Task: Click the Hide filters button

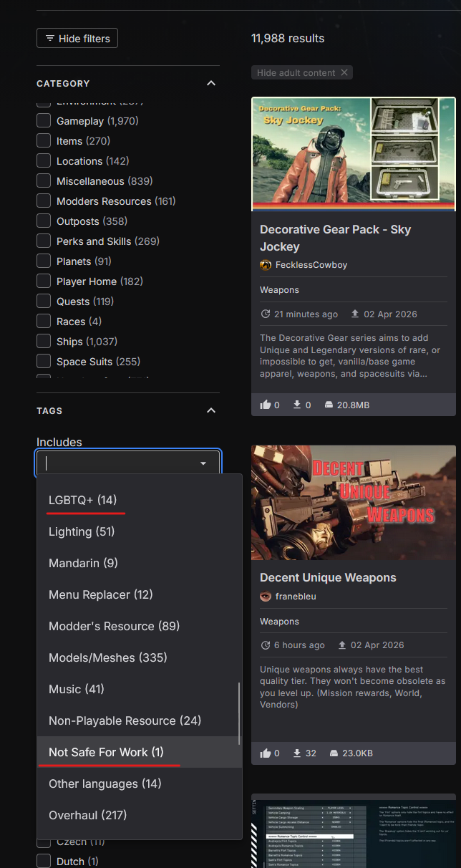Action: [77, 38]
